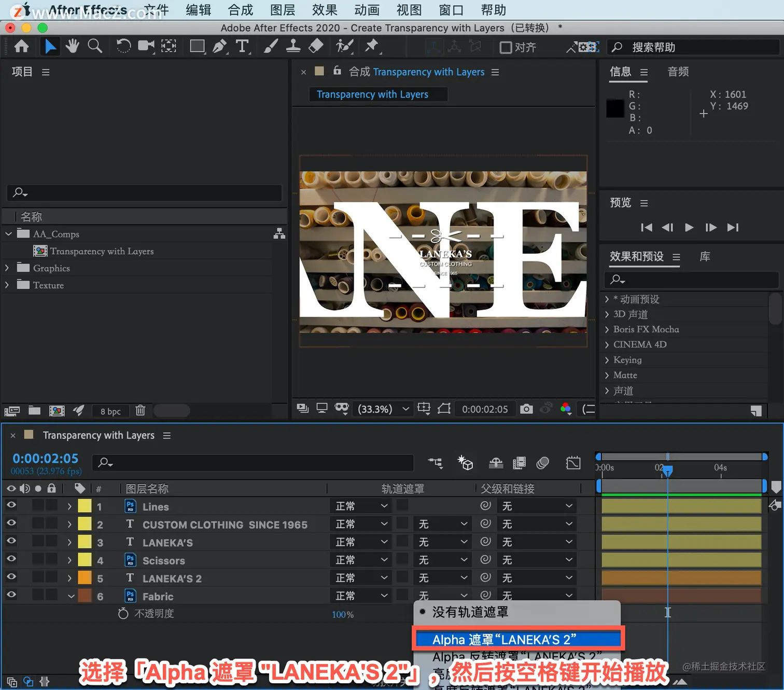Click the snapshot camera icon in viewer
The width and height of the screenshot is (784, 690).
click(526, 409)
